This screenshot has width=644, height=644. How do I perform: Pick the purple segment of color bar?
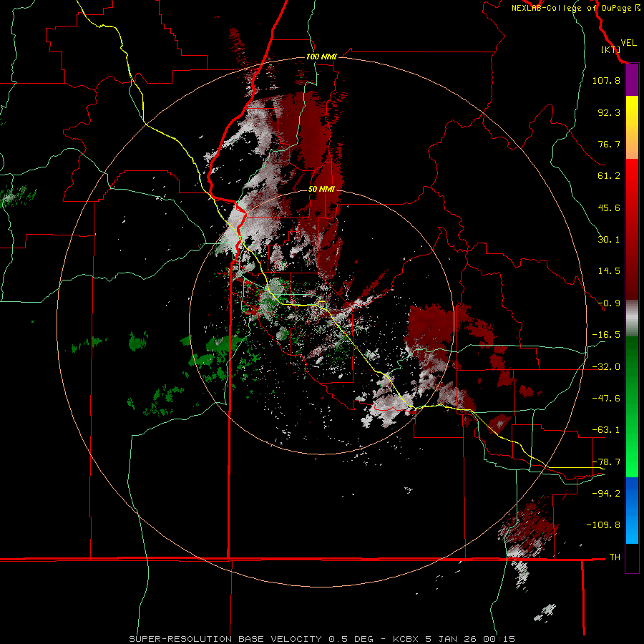pyautogui.click(x=632, y=80)
